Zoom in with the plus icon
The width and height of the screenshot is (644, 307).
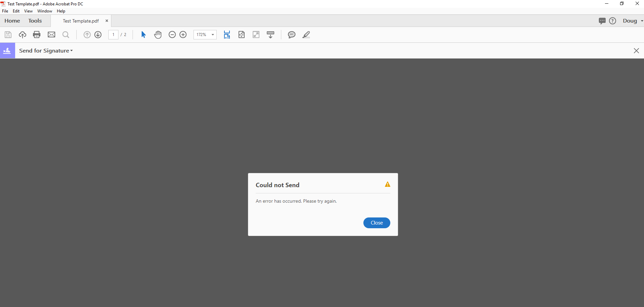click(183, 35)
